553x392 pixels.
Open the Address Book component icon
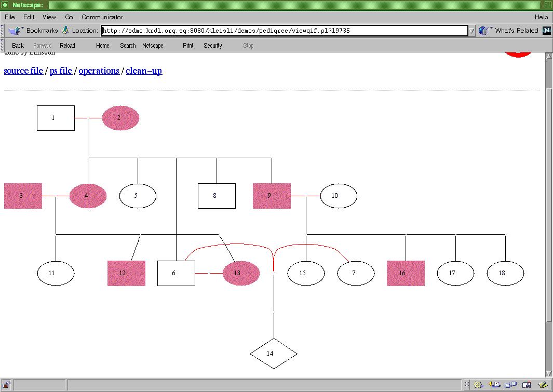pos(527,385)
